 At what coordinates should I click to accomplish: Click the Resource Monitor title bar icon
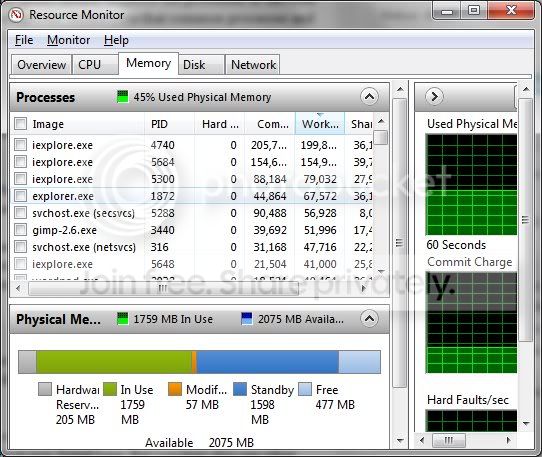click(16, 15)
